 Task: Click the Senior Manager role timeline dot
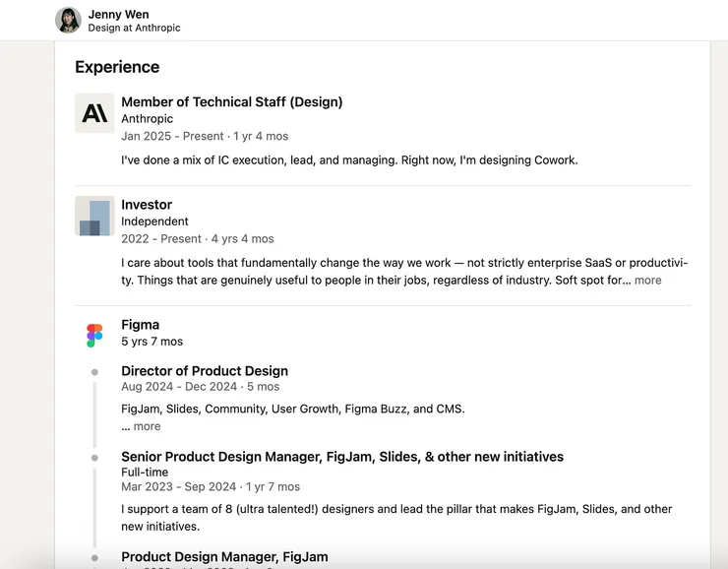click(94, 458)
